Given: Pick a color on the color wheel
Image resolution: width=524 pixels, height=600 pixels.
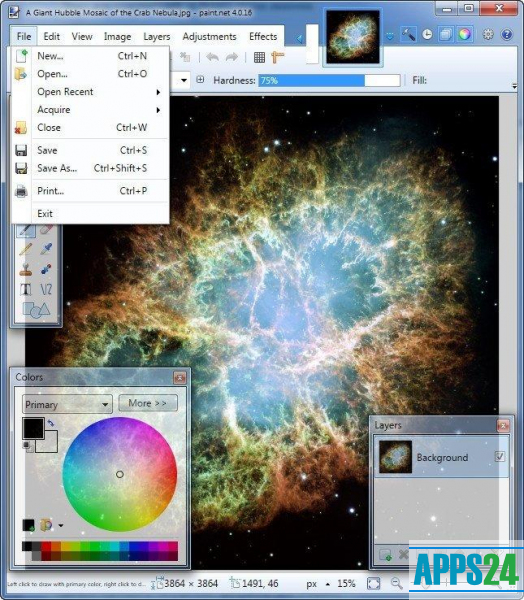Looking at the screenshot, I should (x=120, y=474).
